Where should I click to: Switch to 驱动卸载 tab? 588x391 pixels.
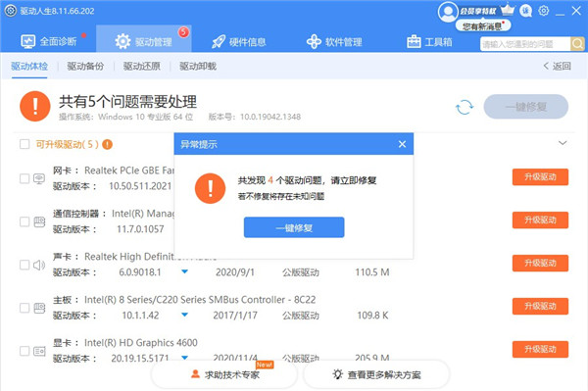pyautogui.click(x=198, y=67)
